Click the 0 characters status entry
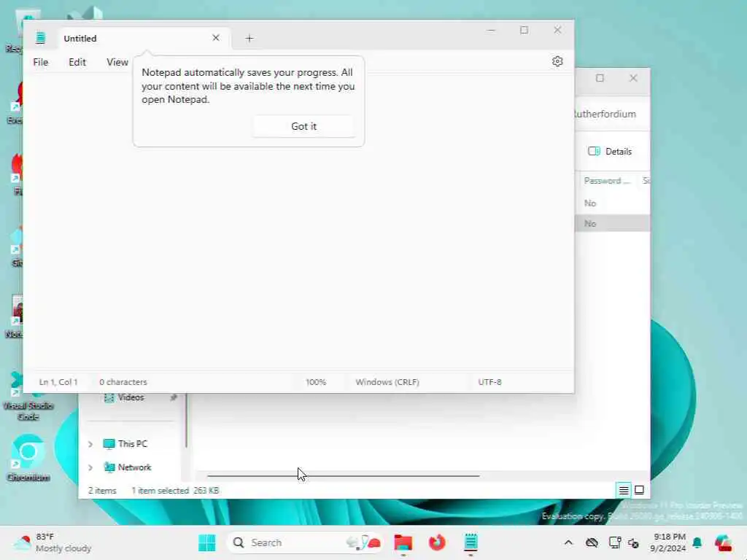The image size is (747, 560). coord(123,382)
